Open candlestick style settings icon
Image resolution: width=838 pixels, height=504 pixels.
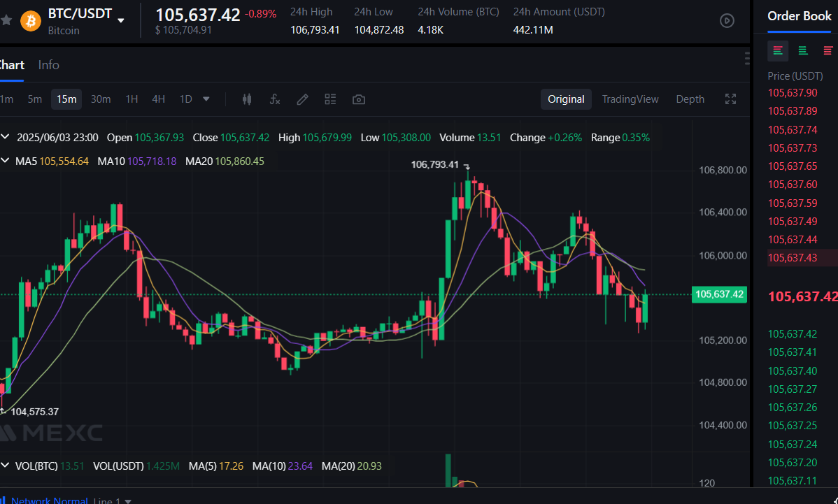pyautogui.click(x=246, y=99)
